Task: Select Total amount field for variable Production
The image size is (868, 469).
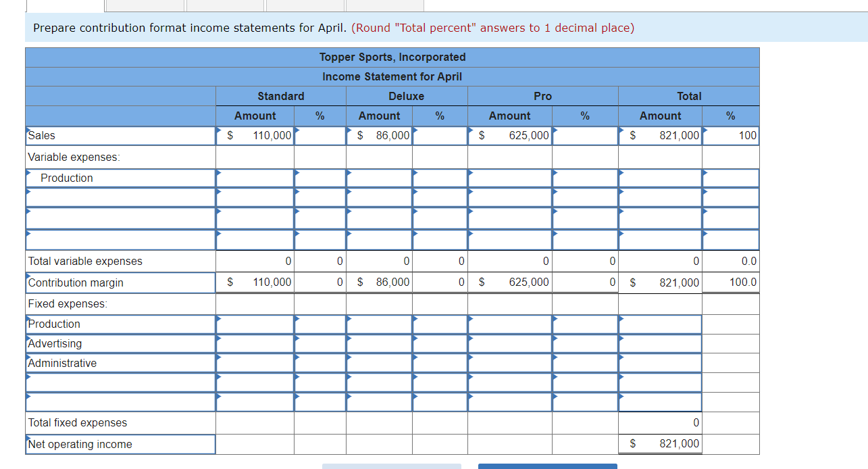Action: pyautogui.click(x=661, y=178)
